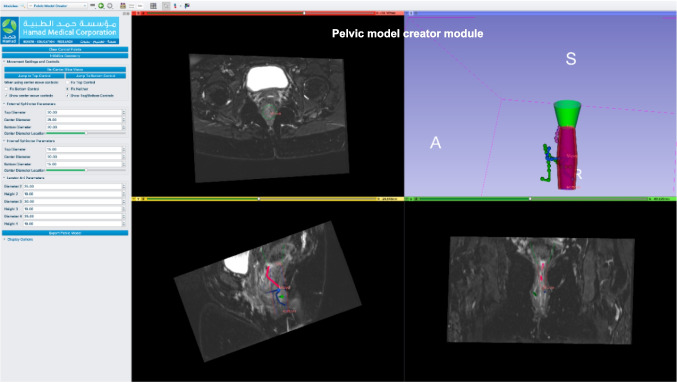Adjust External Sphincter Center Diameter Location slider
The image size is (677, 383).
tap(85, 133)
